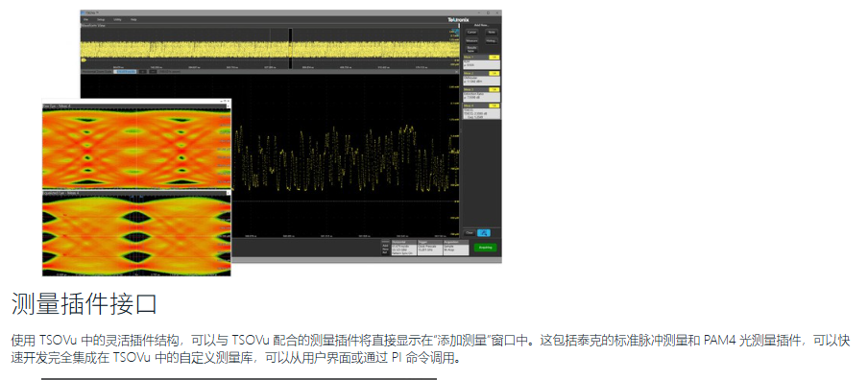Click the Waveform View title bar
The image size is (868, 380).
270,26
